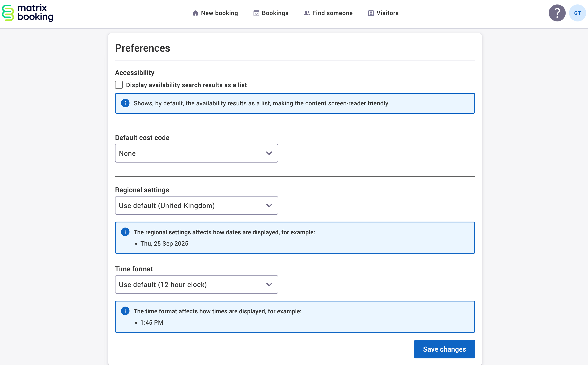Viewport: 588px width, 365px height.
Task: Click the info icon in accessibility notice
Action: click(x=125, y=103)
